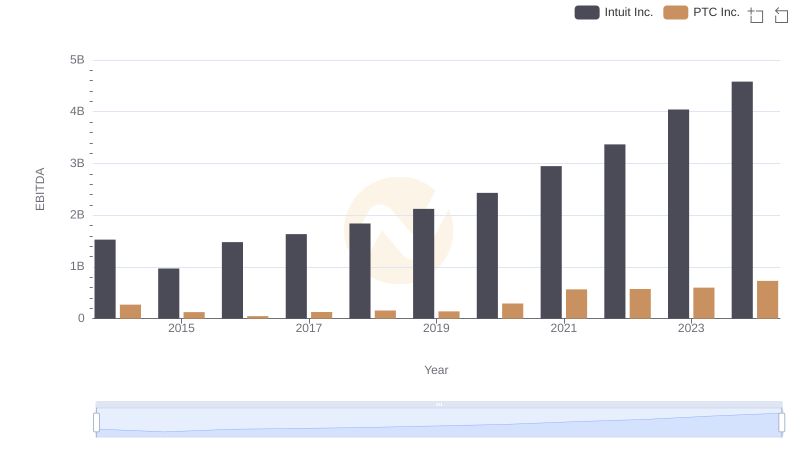Click the 2023 x-axis label
The height and width of the screenshot is (461, 800).
click(691, 328)
